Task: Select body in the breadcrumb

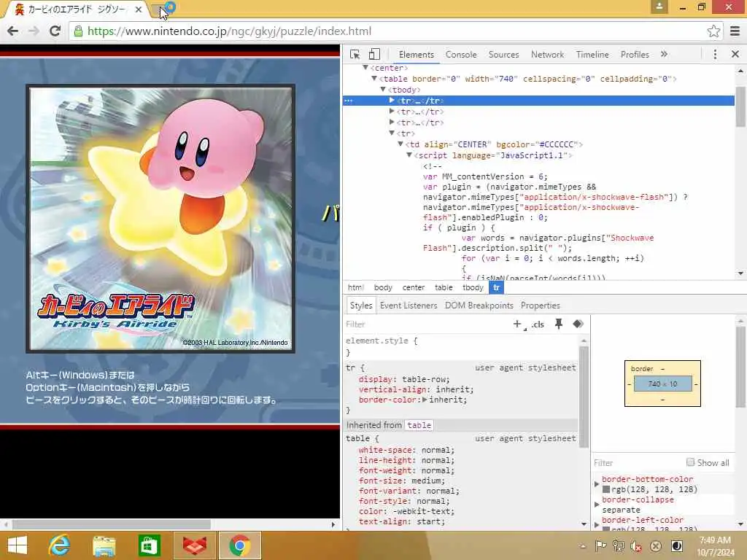Action: (383, 287)
